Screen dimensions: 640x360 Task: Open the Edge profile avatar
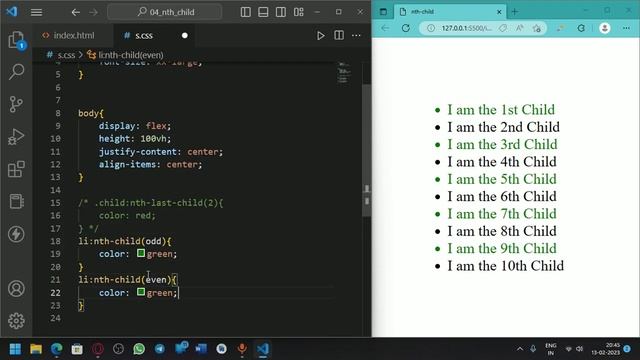[604, 28]
